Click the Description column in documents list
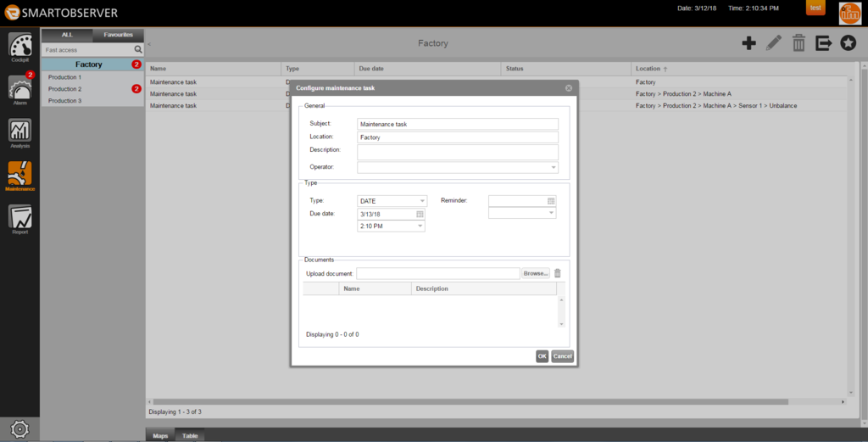This screenshot has height=442, width=868. pyautogui.click(x=484, y=288)
